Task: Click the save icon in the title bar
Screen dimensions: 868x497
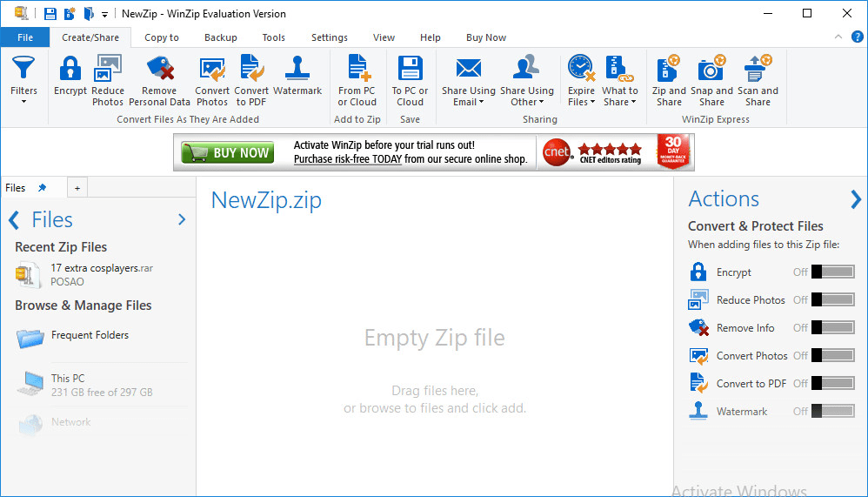Action: point(50,14)
